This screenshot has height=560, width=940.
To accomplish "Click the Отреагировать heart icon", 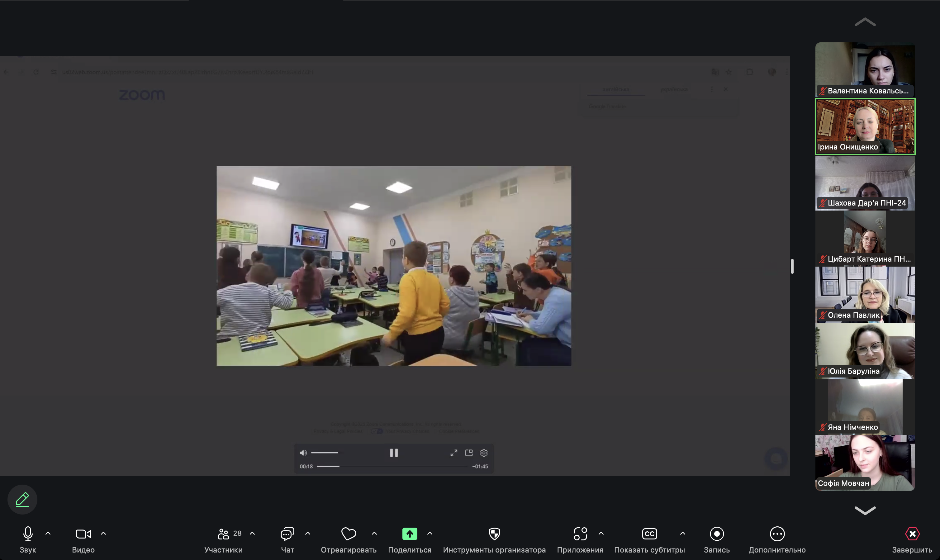I will [348, 534].
